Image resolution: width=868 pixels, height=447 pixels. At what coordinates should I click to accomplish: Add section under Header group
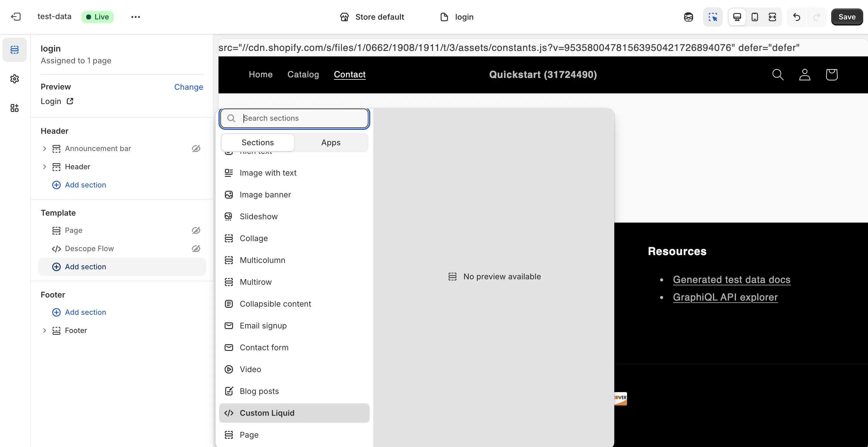79,185
